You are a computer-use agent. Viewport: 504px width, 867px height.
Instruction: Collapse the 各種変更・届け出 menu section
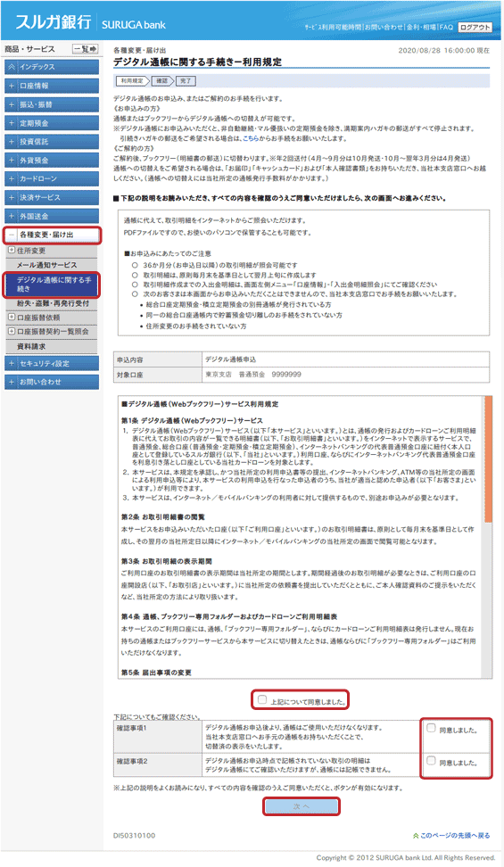(x=52, y=235)
